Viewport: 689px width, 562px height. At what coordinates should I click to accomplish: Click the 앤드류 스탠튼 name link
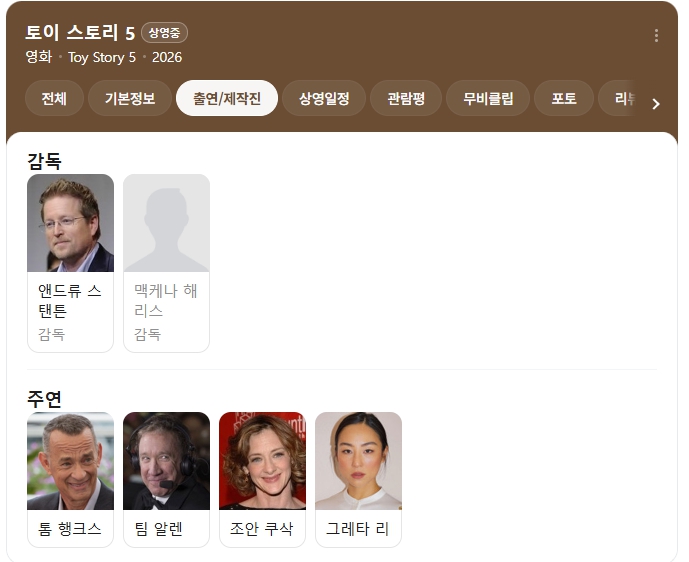coord(70,301)
